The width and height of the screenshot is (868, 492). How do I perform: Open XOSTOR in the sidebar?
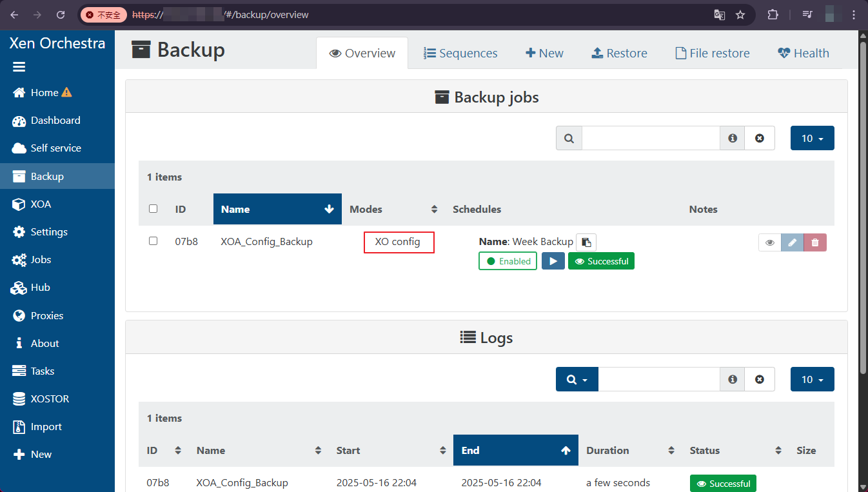41,399
